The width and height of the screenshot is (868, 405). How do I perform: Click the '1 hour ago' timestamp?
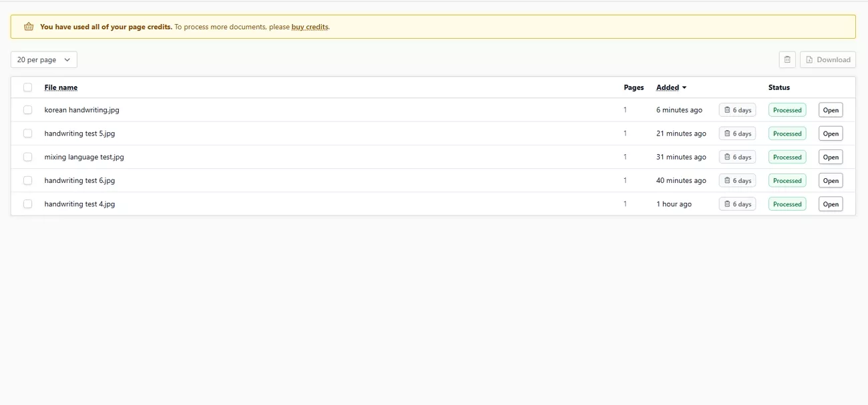(674, 204)
